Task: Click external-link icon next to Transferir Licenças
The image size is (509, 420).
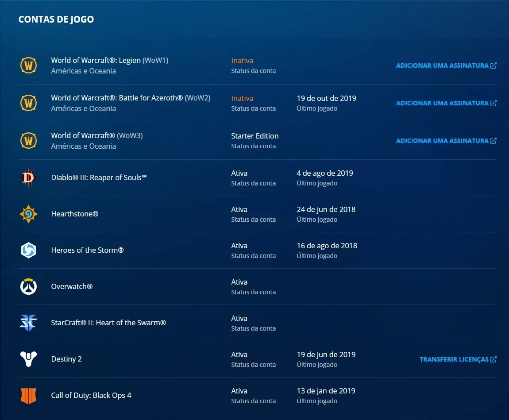Action: (x=494, y=359)
